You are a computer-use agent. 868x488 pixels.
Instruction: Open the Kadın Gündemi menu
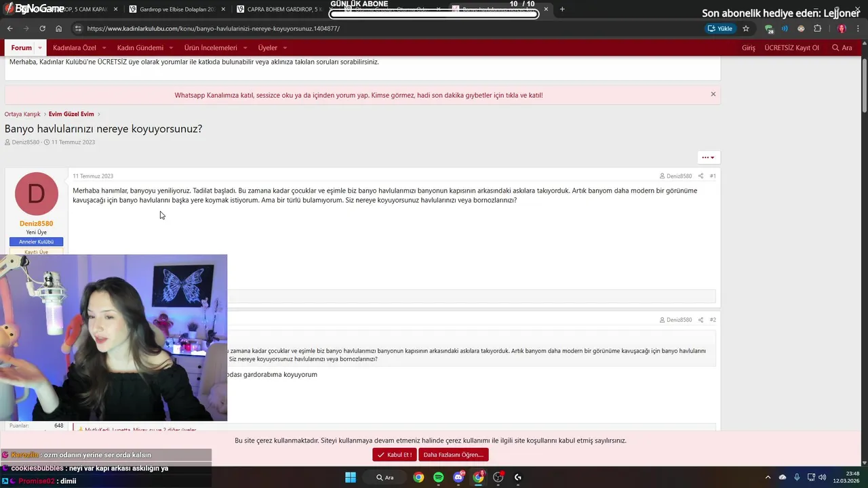point(140,48)
